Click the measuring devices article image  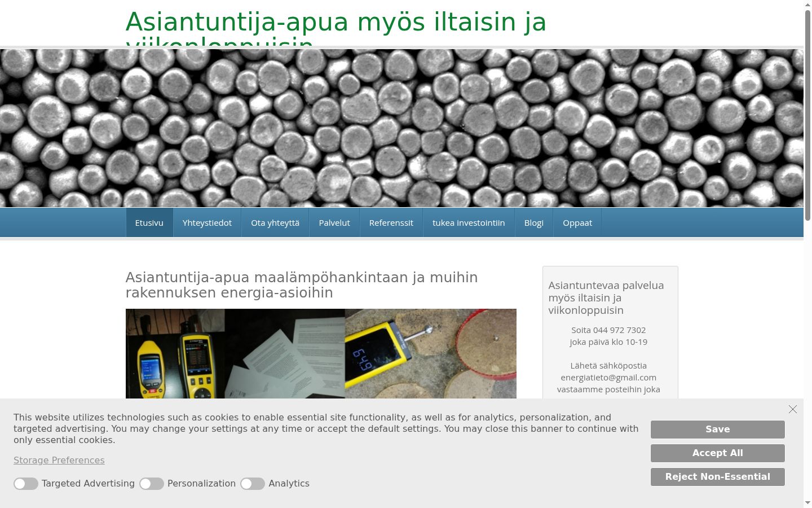[x=321, y=354]
